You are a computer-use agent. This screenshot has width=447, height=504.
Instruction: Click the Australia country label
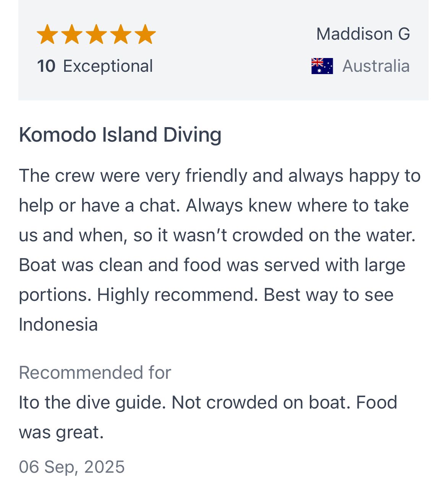click(376, 66)
